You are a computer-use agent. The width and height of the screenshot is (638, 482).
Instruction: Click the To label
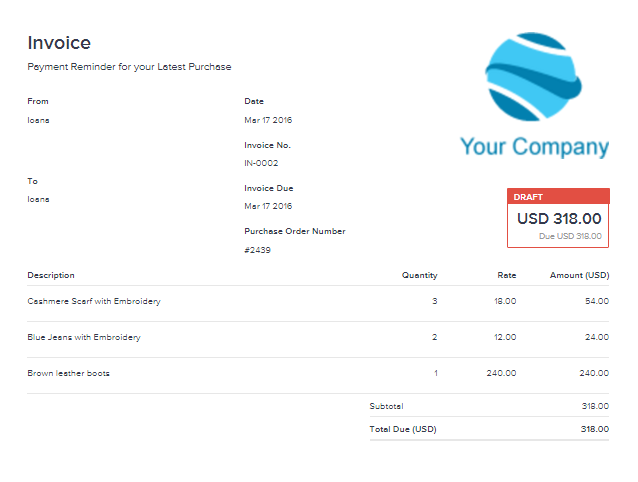pyautogui.click(x=33, y=181)
